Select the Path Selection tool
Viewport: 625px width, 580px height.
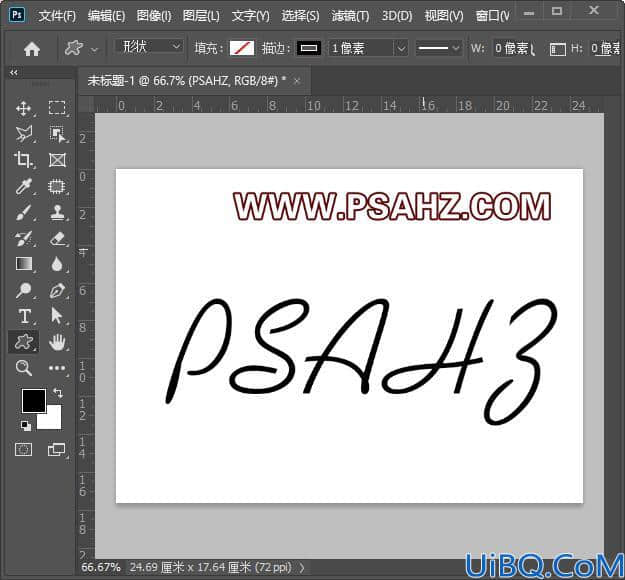[x=57, y=316]
